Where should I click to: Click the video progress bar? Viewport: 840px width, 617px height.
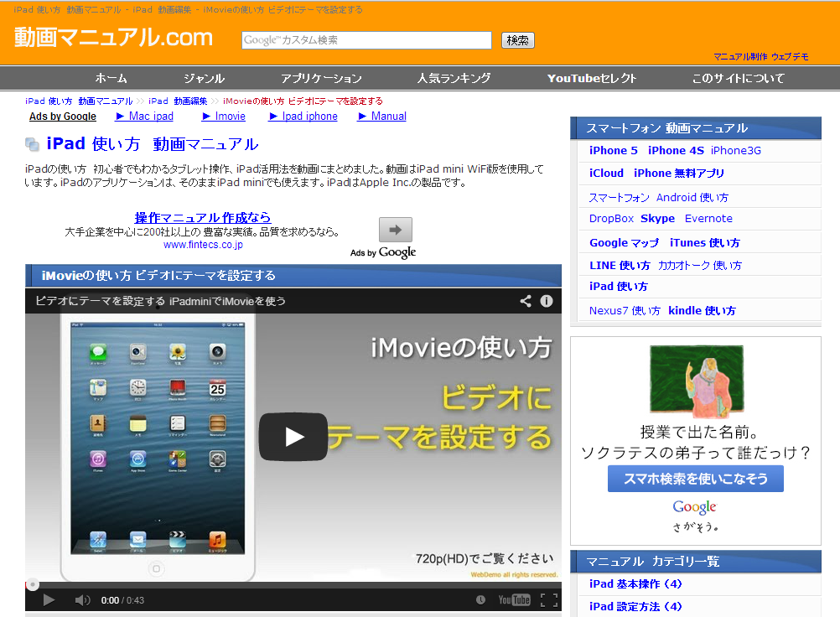point(293,584)
